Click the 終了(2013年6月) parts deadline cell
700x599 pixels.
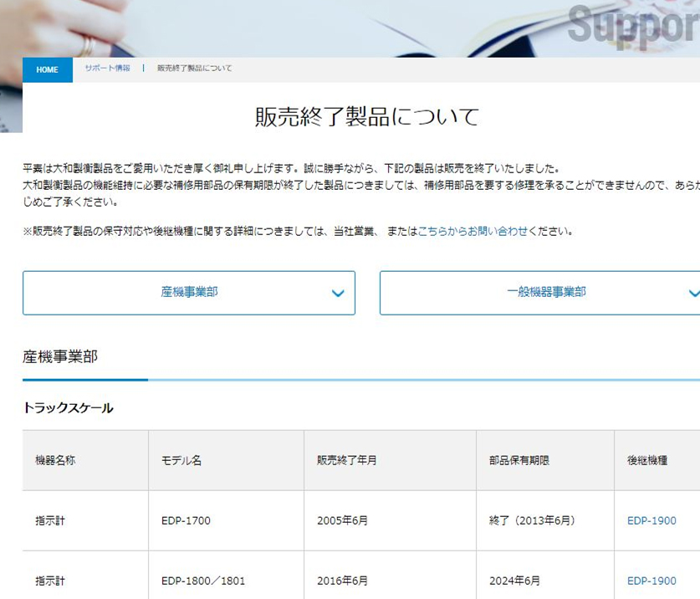coord(532,520)
